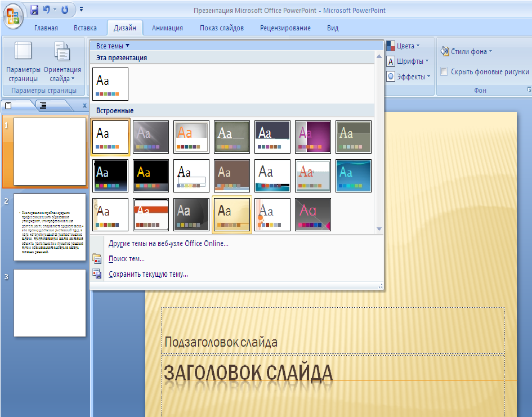Click the Office button orb
Viewport: 532px width, 417px height.
click(x=13, y=16)
